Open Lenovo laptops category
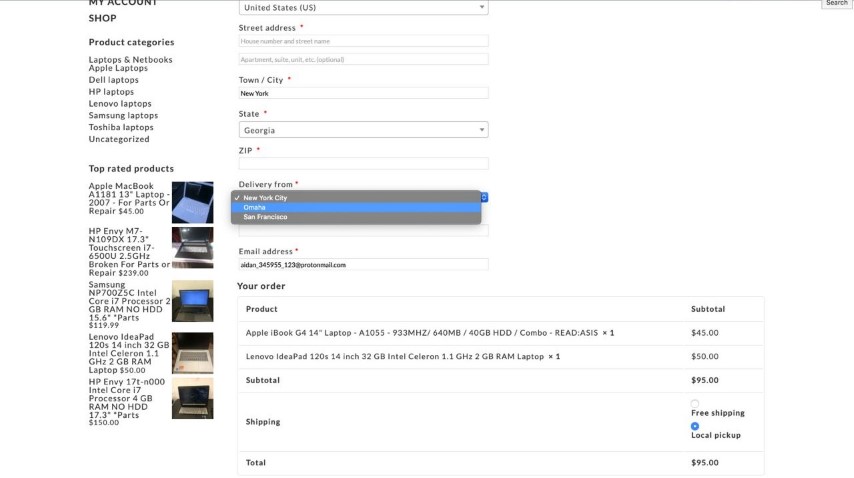Screen dimensions: 854x478 pyautogui.click(x=120, y=103)
